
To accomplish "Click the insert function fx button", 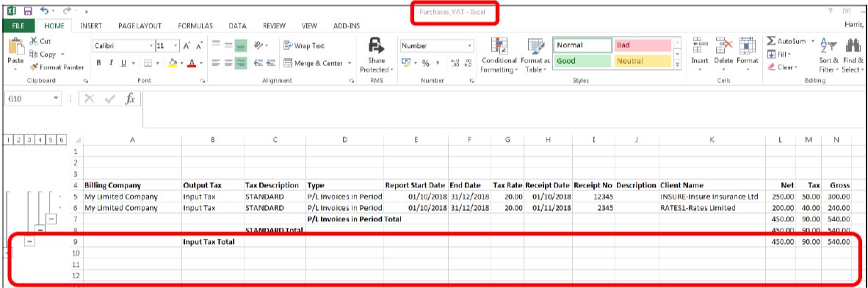I will click(131, 99).
